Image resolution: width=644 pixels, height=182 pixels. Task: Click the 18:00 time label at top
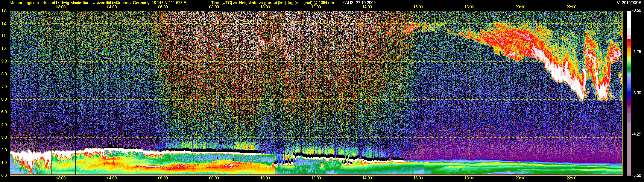(x=469, y=7)
